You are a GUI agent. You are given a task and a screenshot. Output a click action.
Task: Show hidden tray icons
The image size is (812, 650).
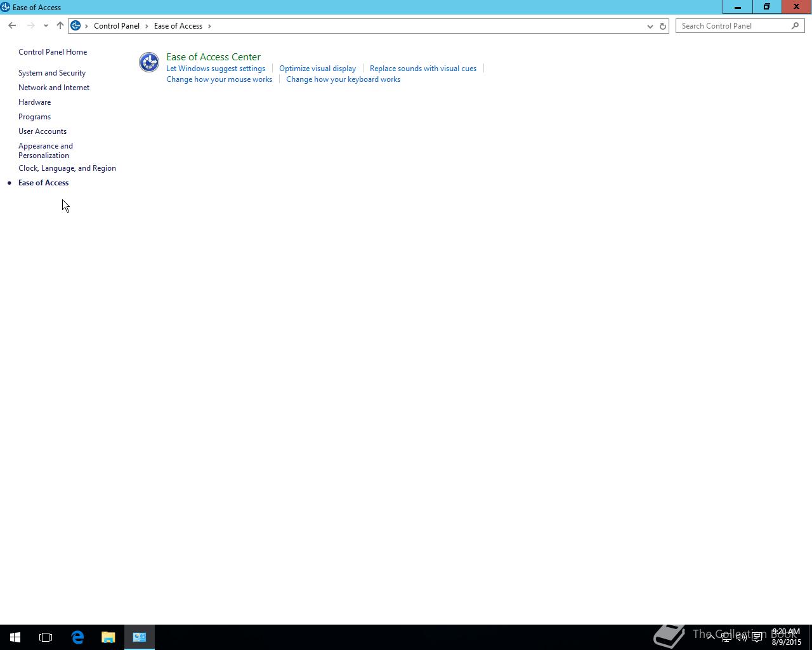pyautogui.click(x=710, y=637)
